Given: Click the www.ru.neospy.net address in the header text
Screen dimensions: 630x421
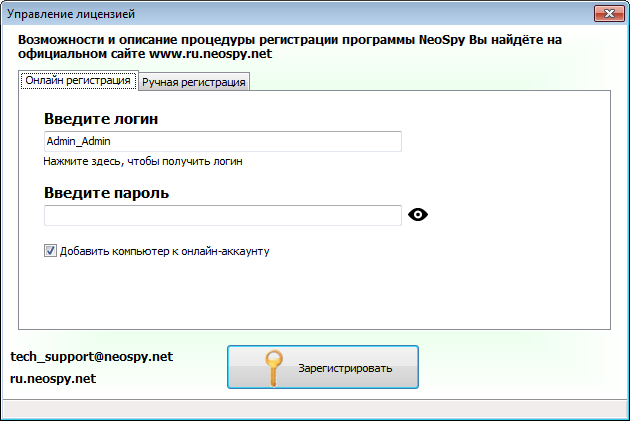Looking at the screenshot, I should (211, 54).
